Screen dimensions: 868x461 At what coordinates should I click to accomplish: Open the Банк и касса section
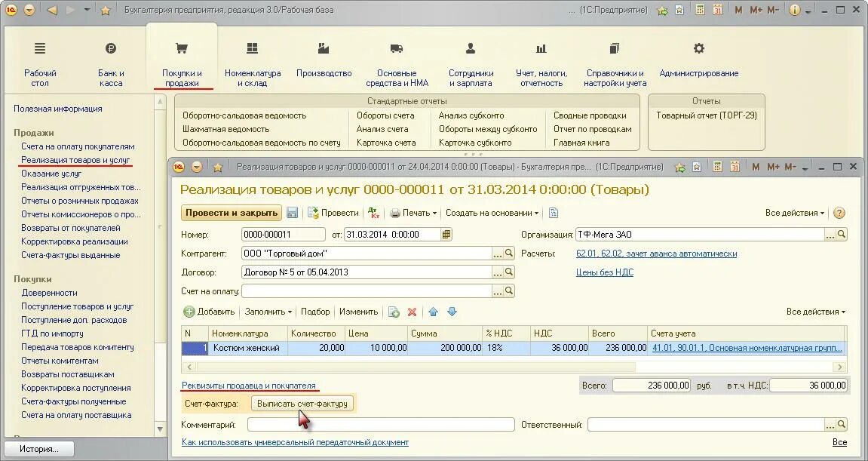click(x=111, y=65)
